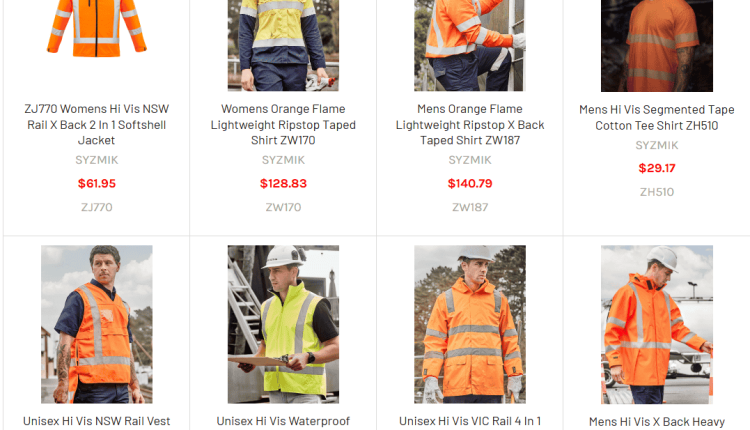Open Mens Hi Vis X Back Heavy photo
Screen dimensions: 750x430
[x=657, y=325]
